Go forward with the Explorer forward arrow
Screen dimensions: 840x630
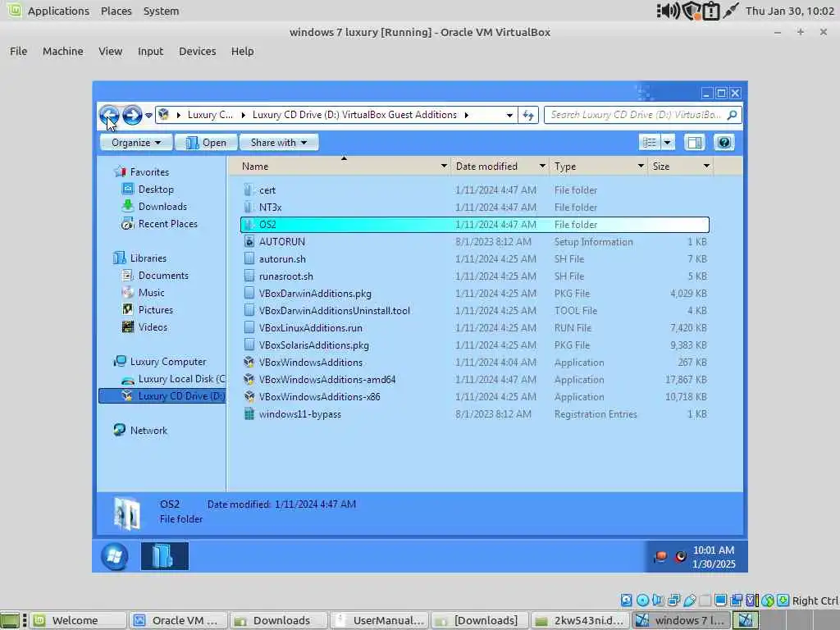tap(132, 115)
